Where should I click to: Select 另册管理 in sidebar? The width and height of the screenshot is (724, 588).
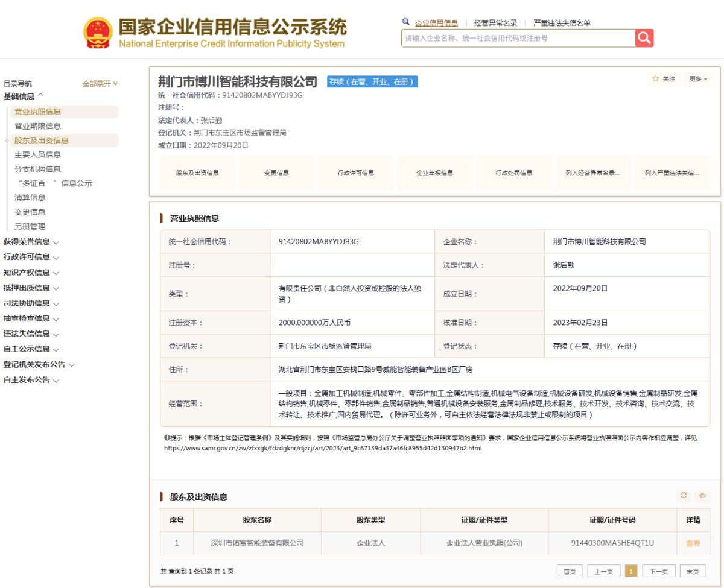30,227
